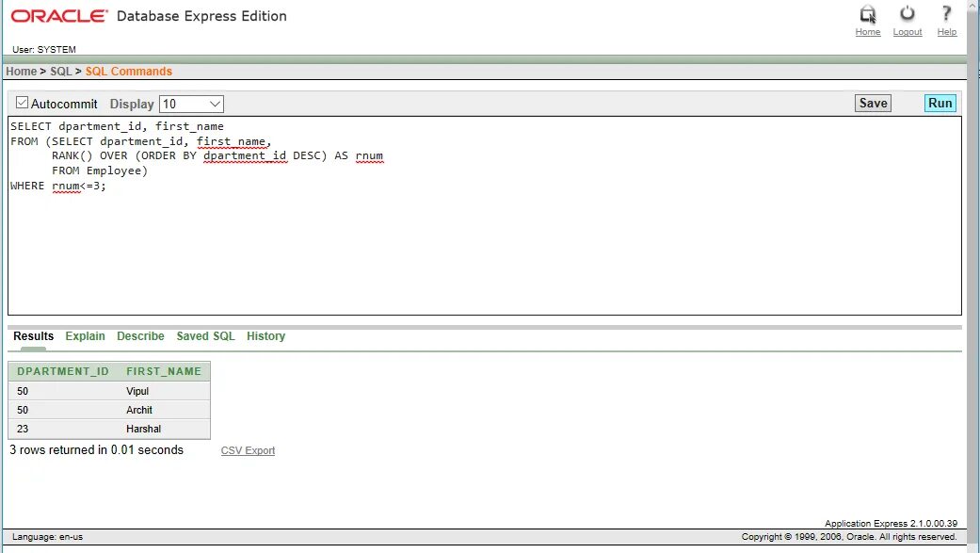Click the Oracle logo
This screenshot has width=980, height=553.
click(x=59, y=16)
